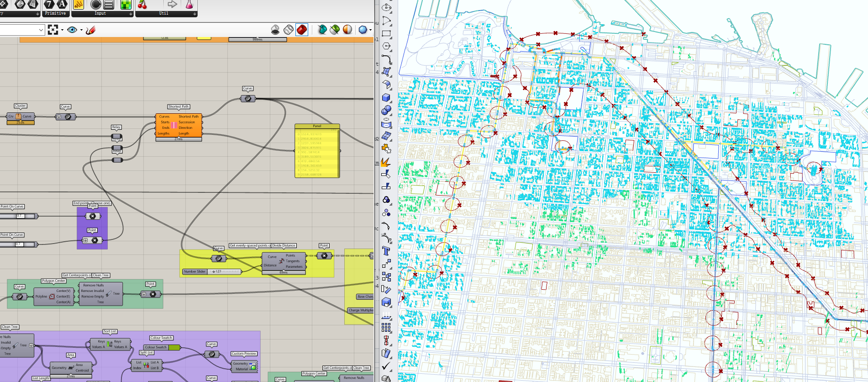The width and height of the screenshot is (868, 382).
Task: Select the Text Panel primitive icon
Action: (62, 5)
